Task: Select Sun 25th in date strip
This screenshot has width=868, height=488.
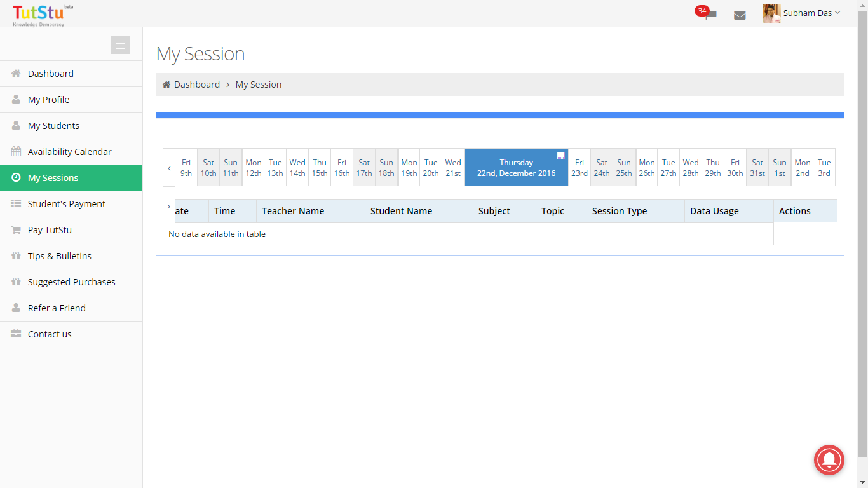Action: 624,167
